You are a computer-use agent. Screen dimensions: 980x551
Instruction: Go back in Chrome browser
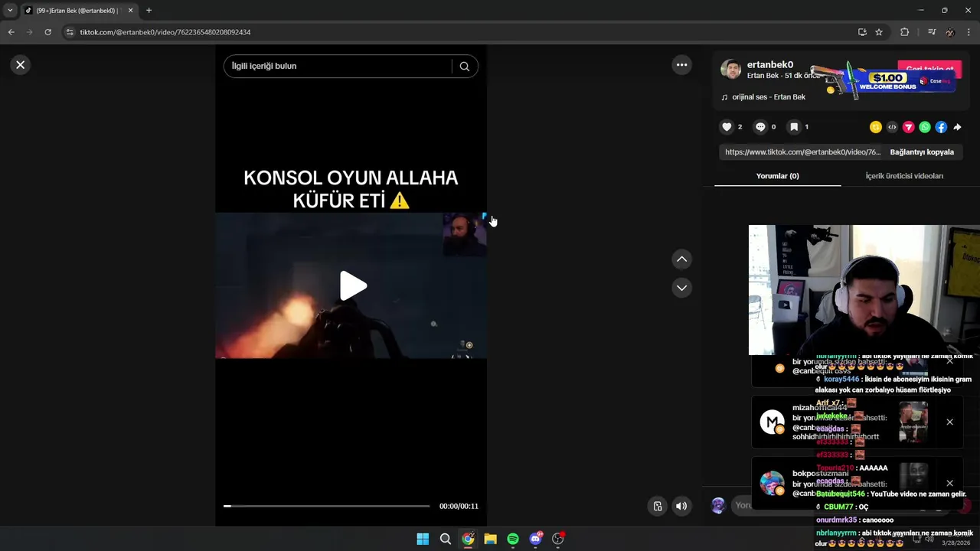click(11, 32)
